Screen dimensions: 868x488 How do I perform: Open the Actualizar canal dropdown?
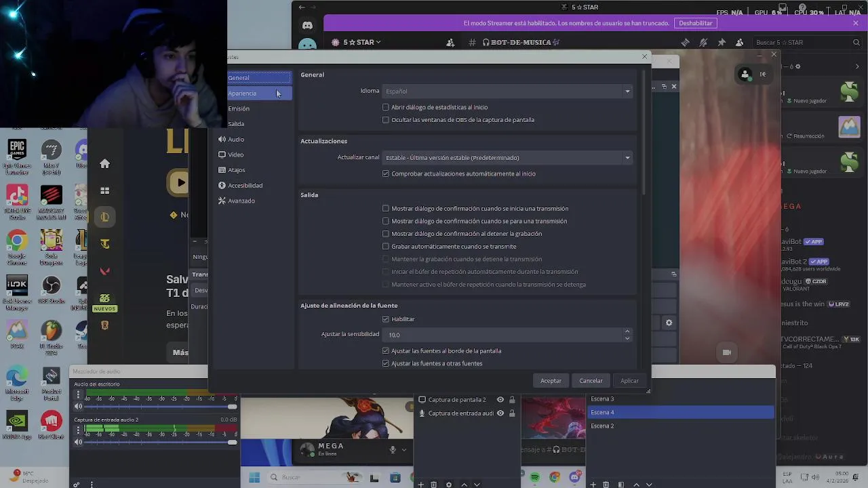(507, 158)
